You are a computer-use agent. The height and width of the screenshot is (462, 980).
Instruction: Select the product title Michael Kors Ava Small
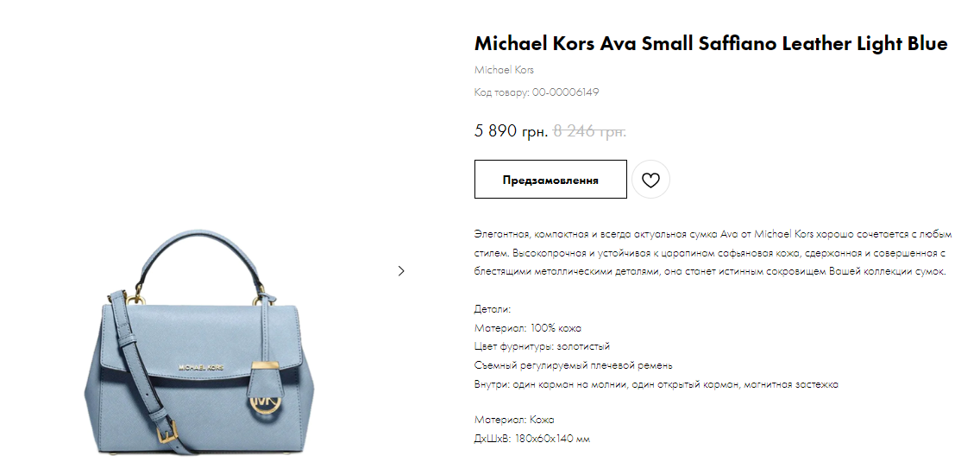tap(711, 43)
